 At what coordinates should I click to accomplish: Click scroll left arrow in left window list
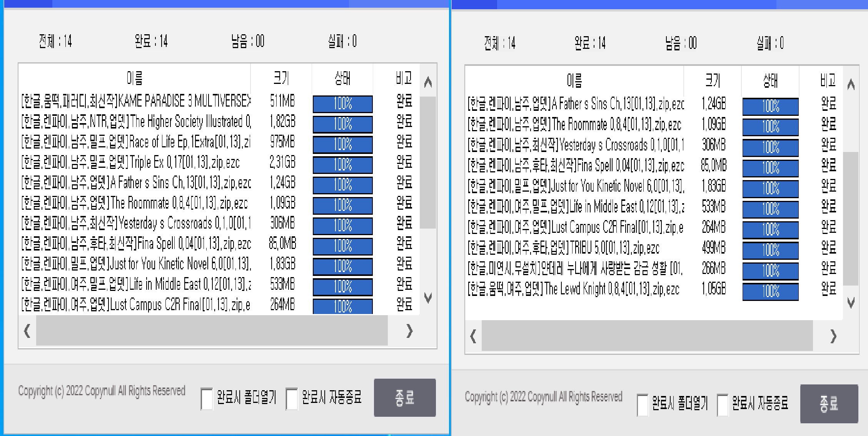pos(27,331)
